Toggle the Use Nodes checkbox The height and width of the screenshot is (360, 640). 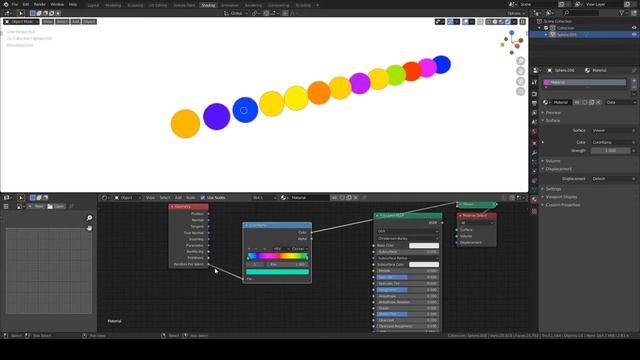click(203, 198)
